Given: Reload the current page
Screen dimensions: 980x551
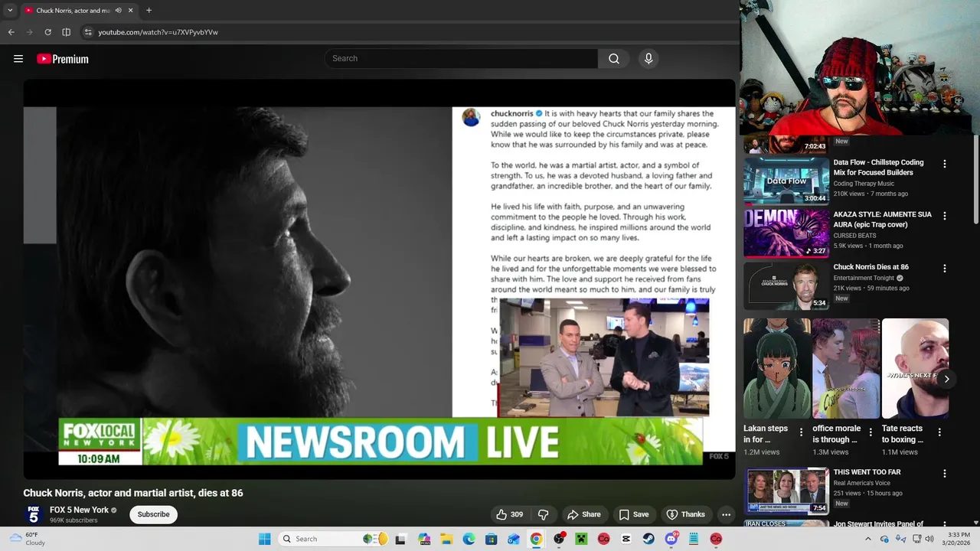Looking at the screenshot, I should (47, 32).
